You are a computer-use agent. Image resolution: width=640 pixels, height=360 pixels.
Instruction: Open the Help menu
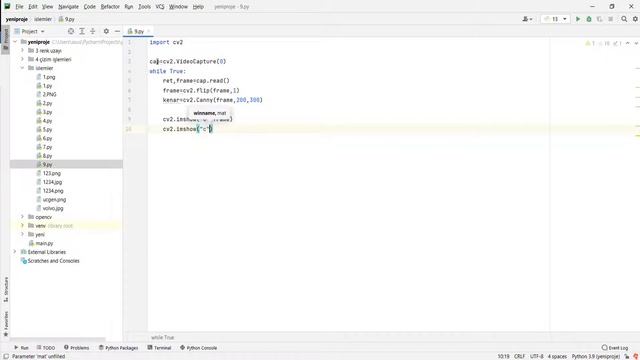click(x=198, y=7)
